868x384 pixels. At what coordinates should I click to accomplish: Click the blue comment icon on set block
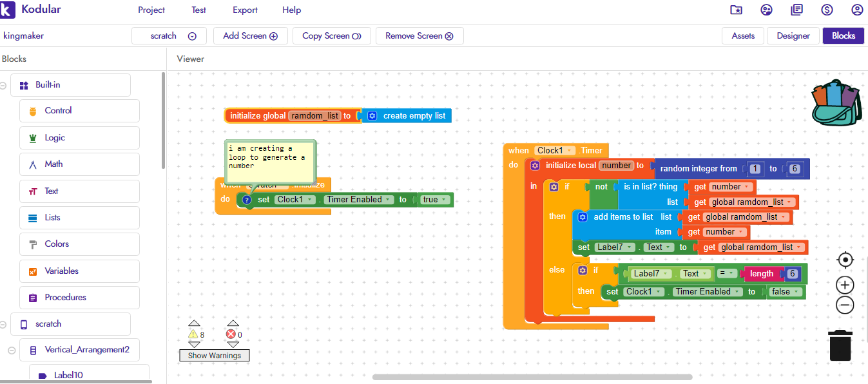click(247, 200)
